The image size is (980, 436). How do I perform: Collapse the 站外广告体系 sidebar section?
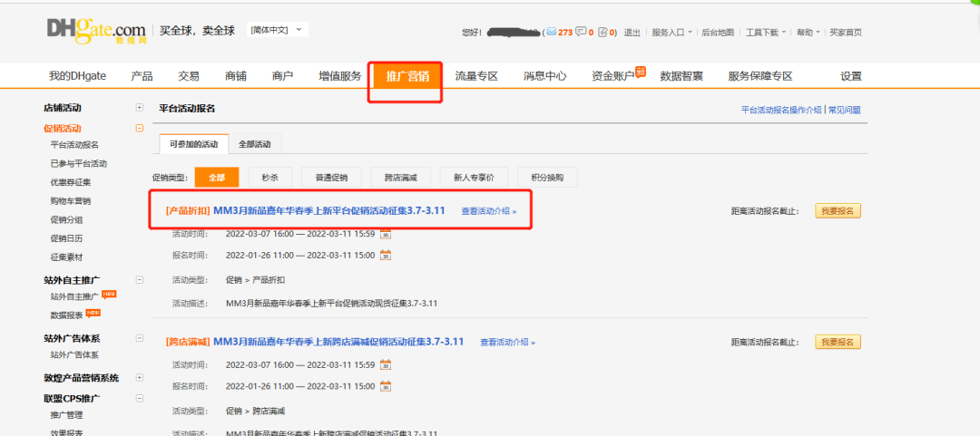(140, 338)
